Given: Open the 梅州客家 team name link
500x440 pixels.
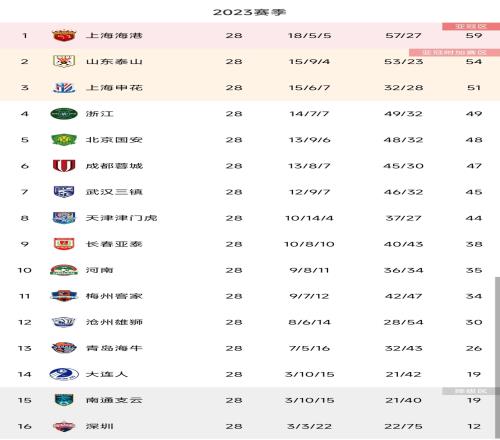Looking at the screenshot, I should [x=114, y=296].
